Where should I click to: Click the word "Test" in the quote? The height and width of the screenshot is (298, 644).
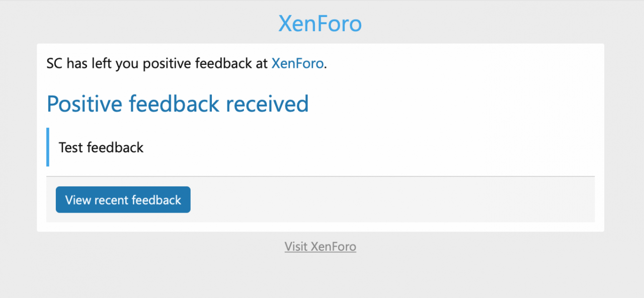tap(70, 147)
